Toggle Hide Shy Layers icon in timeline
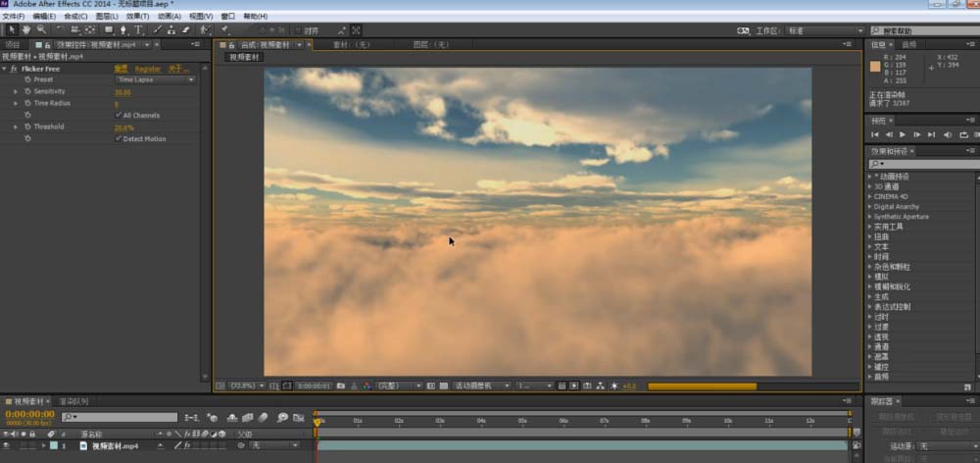 (232, 417)
